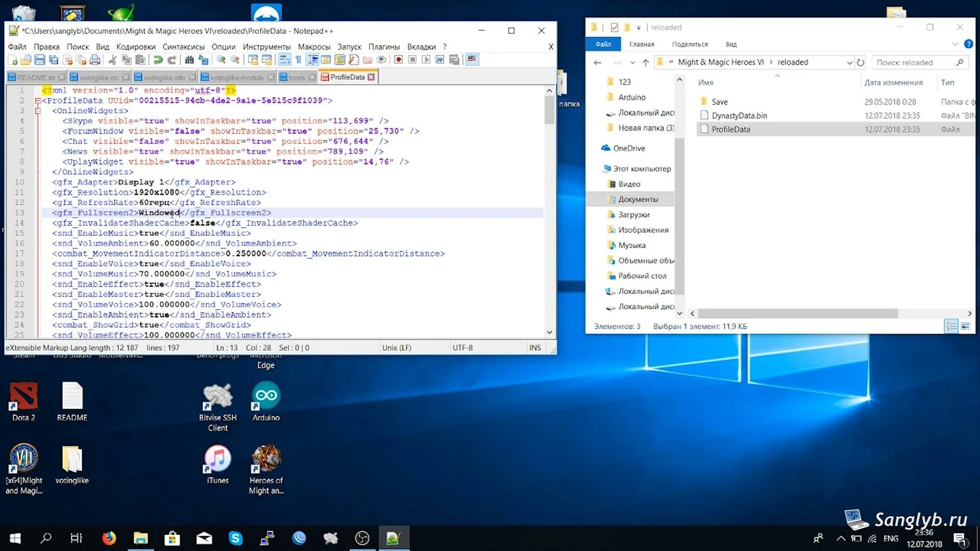Switch to the hosts tab

297,78
